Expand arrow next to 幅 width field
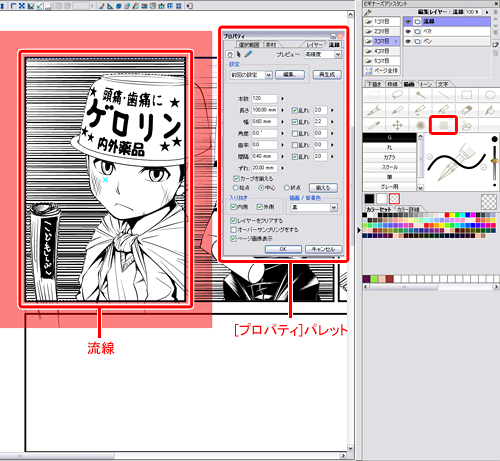Viewport: 500px width, 461px height. tap(282, 122)
